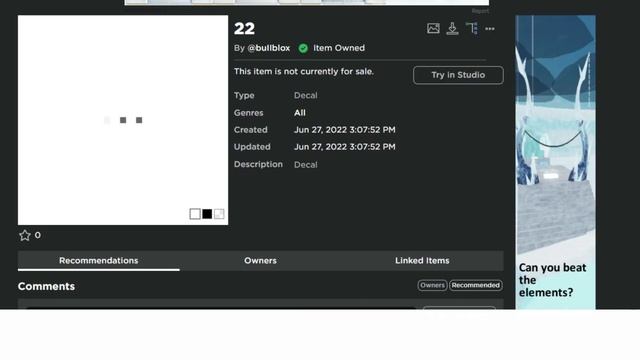Click the image preview icon beside the title

coord(433,29)
